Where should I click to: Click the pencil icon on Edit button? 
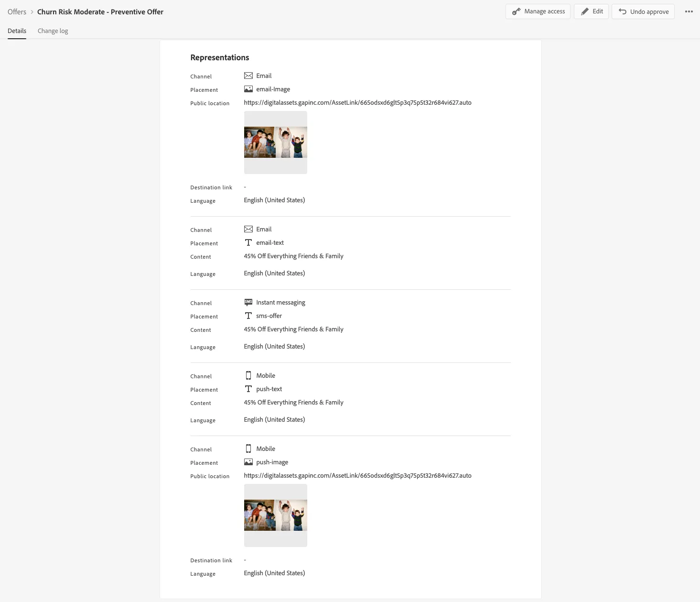click(584, 11)
